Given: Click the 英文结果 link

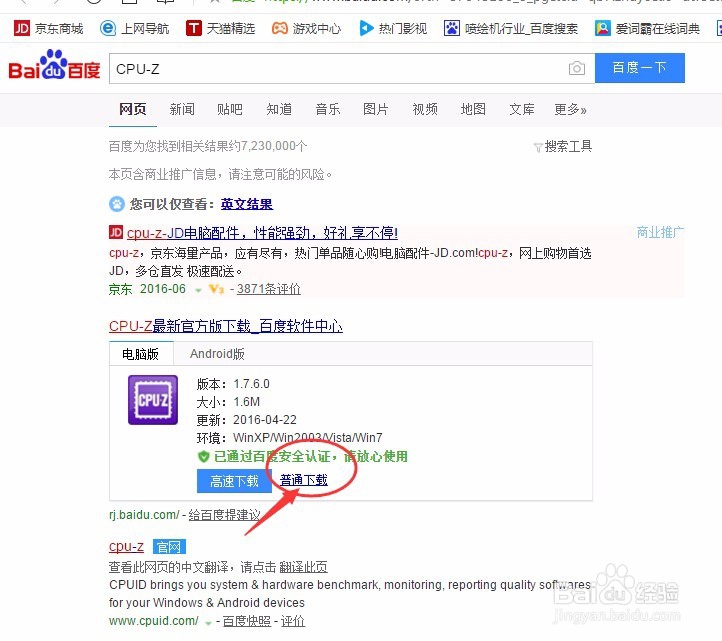Looking at the screenshot, I should click(x=247, y=204).
